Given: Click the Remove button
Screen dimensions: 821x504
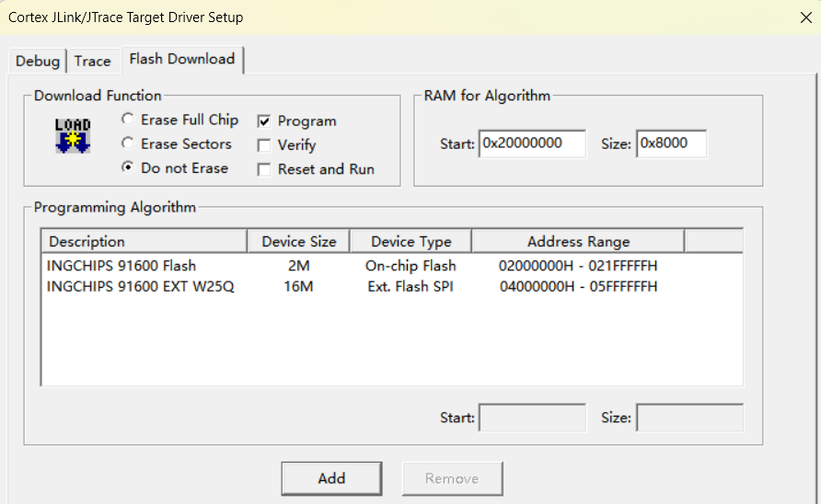Looking at the screenshot, I should [453, 478].
